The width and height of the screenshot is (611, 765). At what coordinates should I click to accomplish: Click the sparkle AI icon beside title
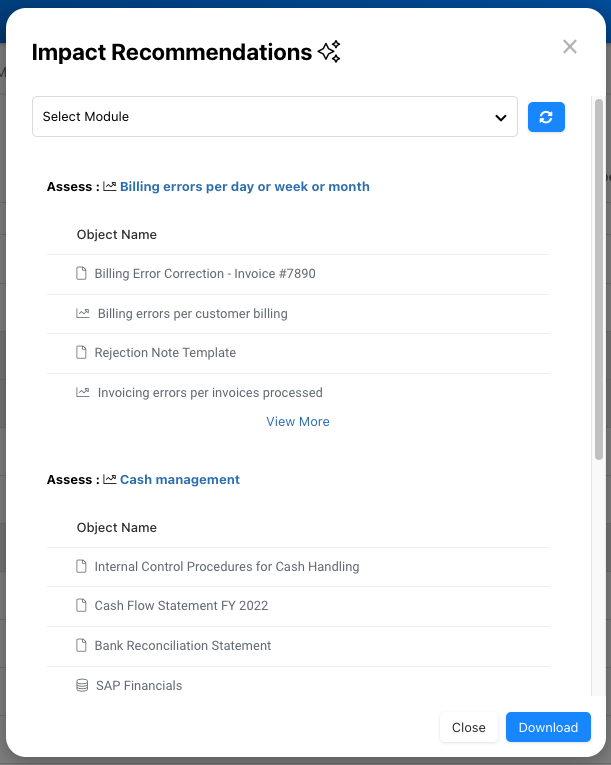(x=329, y=52)
